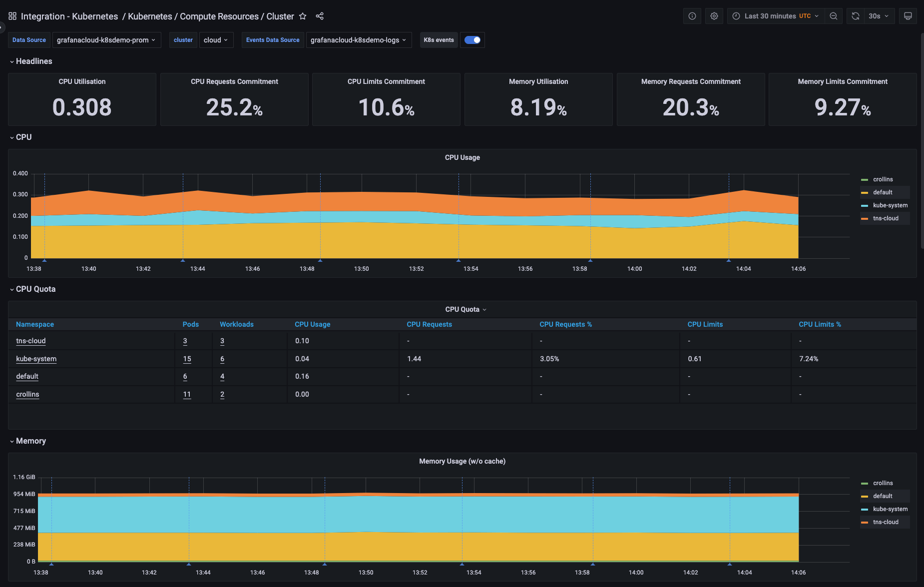Click the dashboards grid icon top-left
This screenshot has width=924, height=587.
point(12,15)
